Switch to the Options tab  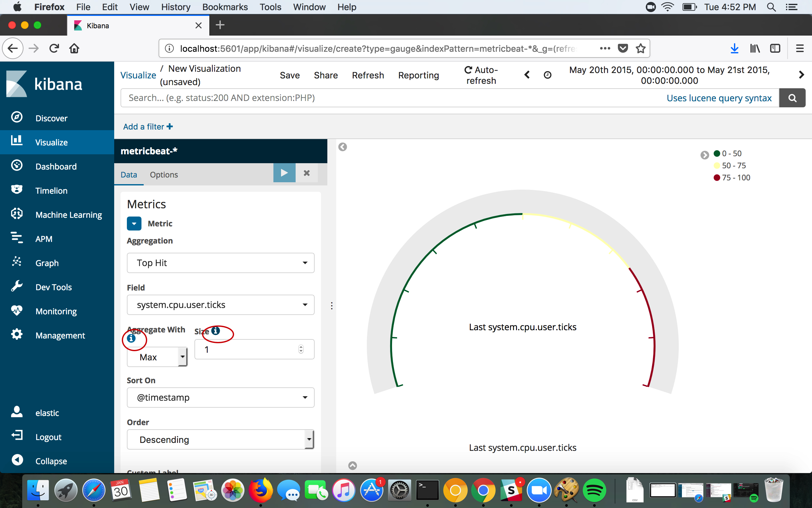[x=164, y=175]
